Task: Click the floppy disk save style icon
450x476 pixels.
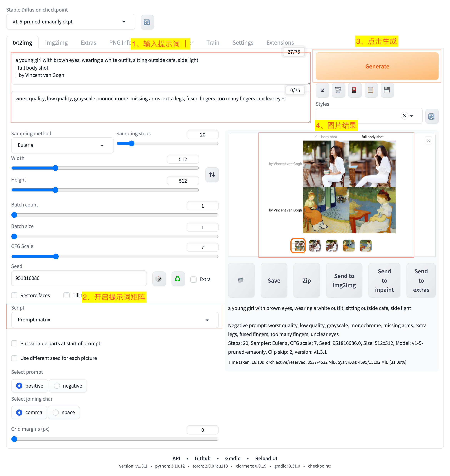Action: [x=387, y=90]
